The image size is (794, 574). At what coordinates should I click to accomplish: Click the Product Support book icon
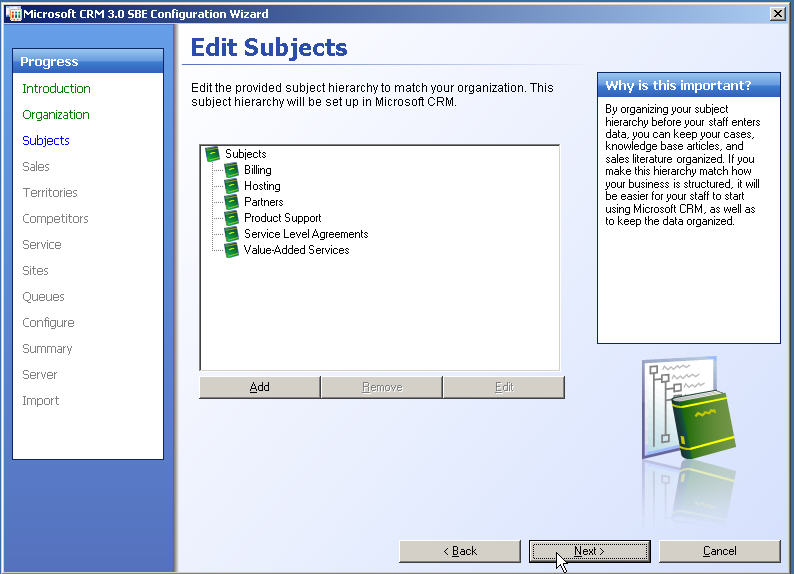[231, 218]
